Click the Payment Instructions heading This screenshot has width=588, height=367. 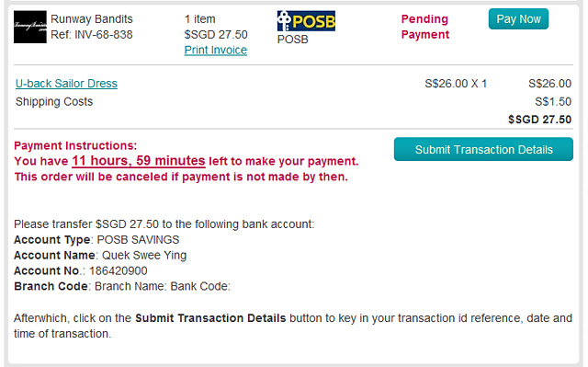75,145
